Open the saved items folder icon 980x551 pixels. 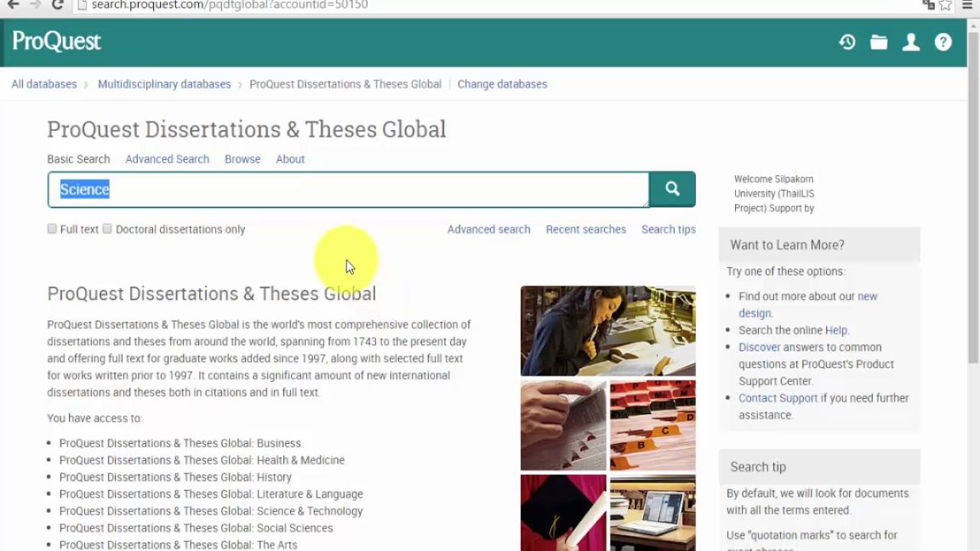point(879,42)
